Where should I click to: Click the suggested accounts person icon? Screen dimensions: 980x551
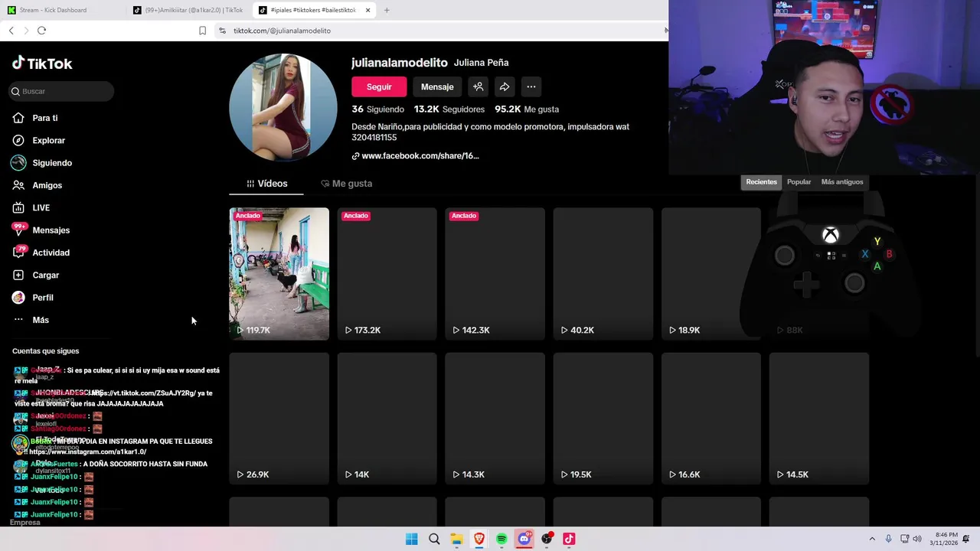pos(478,86)
